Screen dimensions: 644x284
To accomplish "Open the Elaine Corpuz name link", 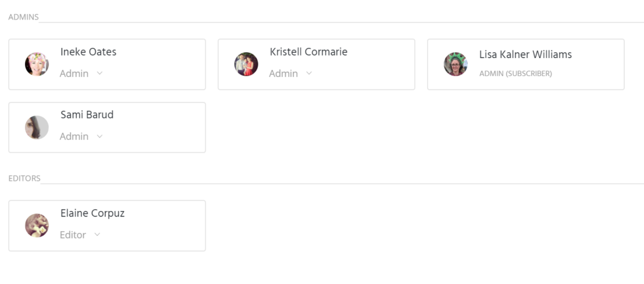I will coord(92,213).
